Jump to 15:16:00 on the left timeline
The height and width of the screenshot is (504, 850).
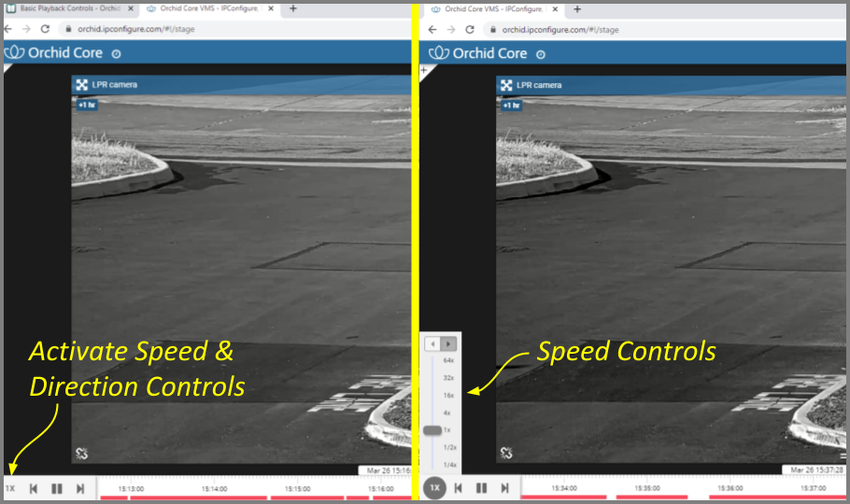380,489
